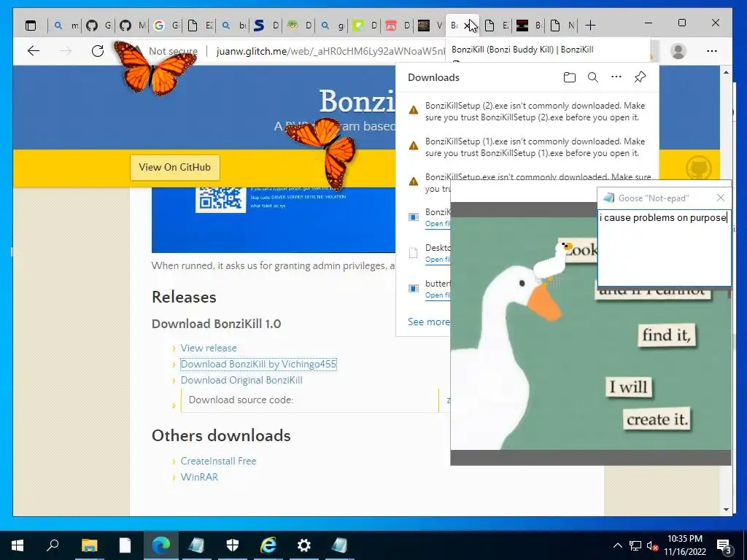Search downloads in the Downloads panel

pyautogui.click(x=592, y=77)
